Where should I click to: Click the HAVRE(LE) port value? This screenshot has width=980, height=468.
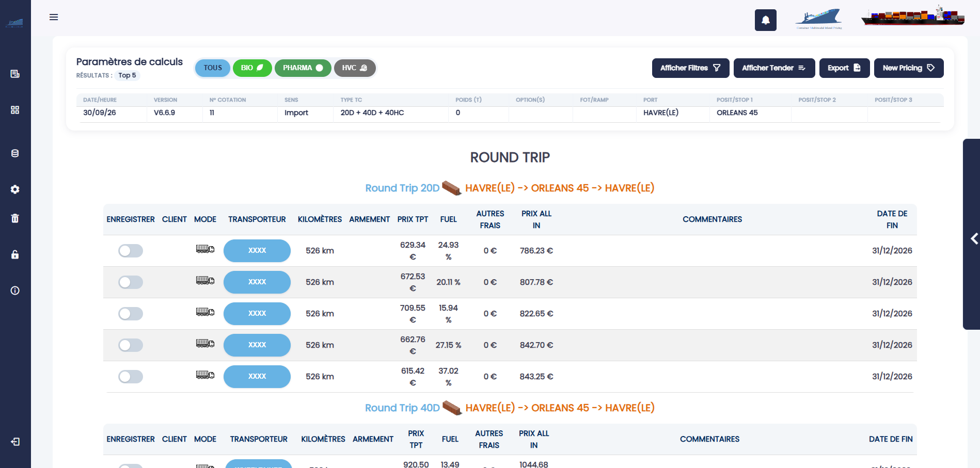661,112
